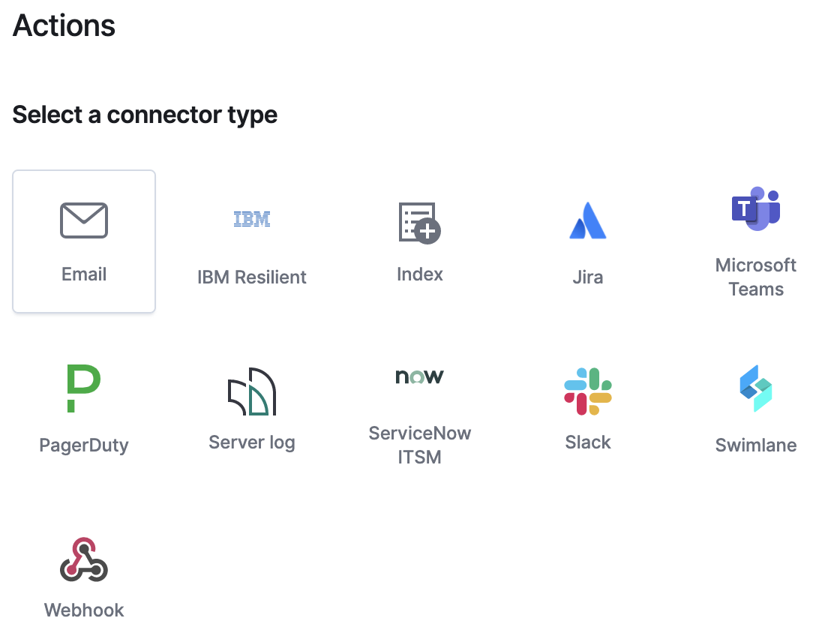Click the 'Actions' page title

pyautogui.click(x=64, y=25)
